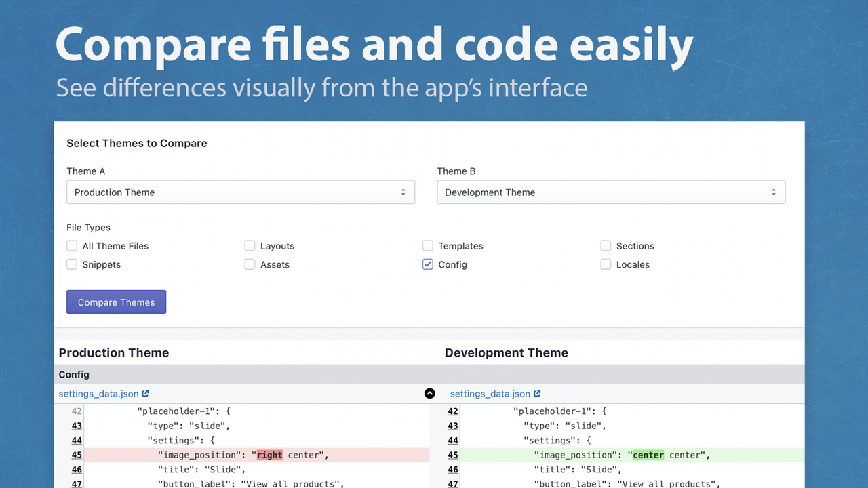Click line number 45 in Production diff
This screenshot has height=488, width=868.
[x=77, y=455]
